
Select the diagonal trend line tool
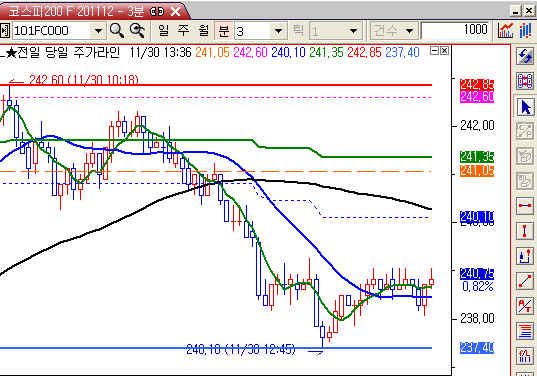click(525, 281)
